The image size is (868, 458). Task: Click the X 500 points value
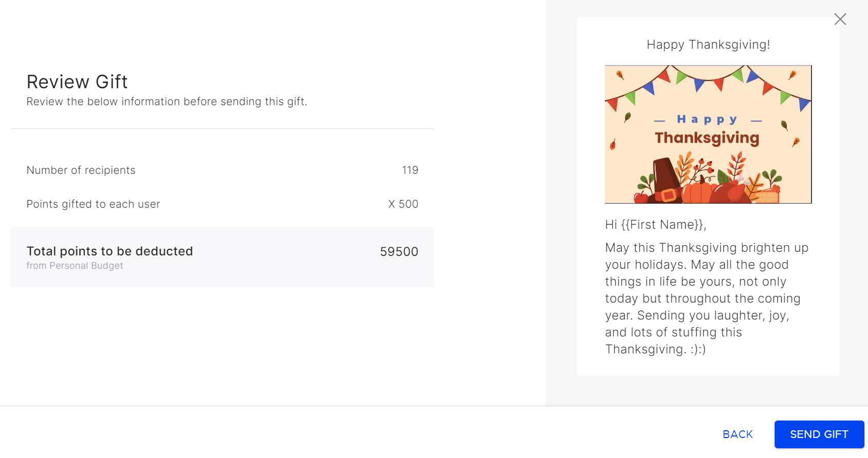point(403,204)
